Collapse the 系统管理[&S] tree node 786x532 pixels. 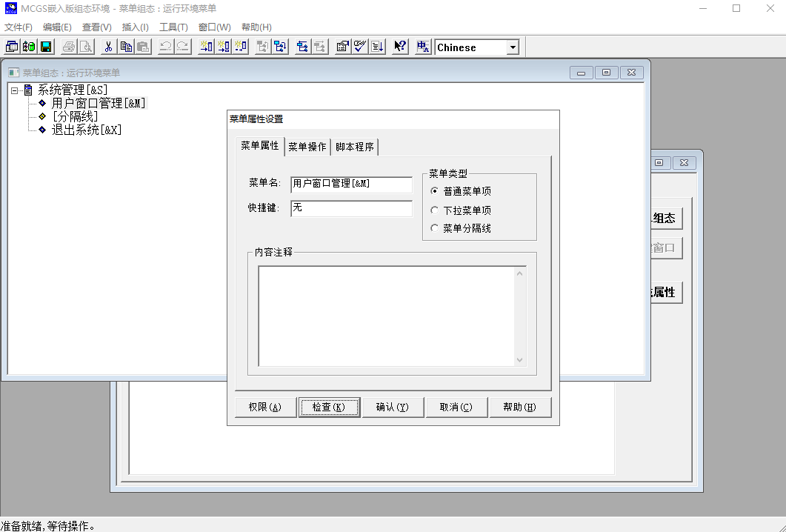(15, 90)
